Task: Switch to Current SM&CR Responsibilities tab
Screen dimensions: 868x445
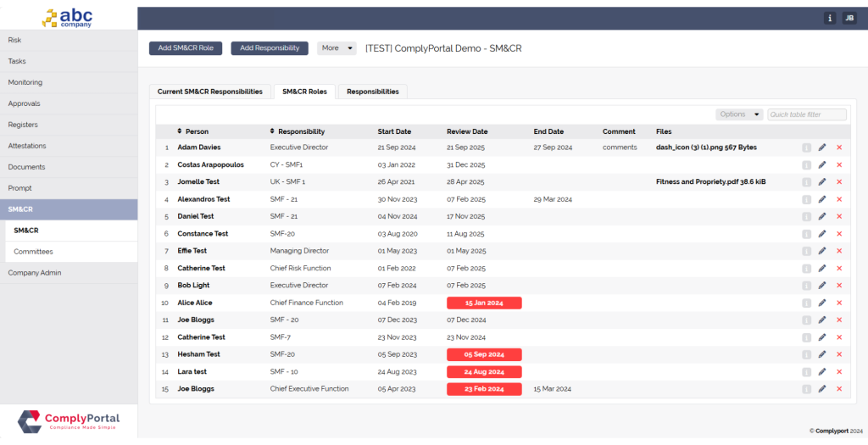Action: [209, 92]
